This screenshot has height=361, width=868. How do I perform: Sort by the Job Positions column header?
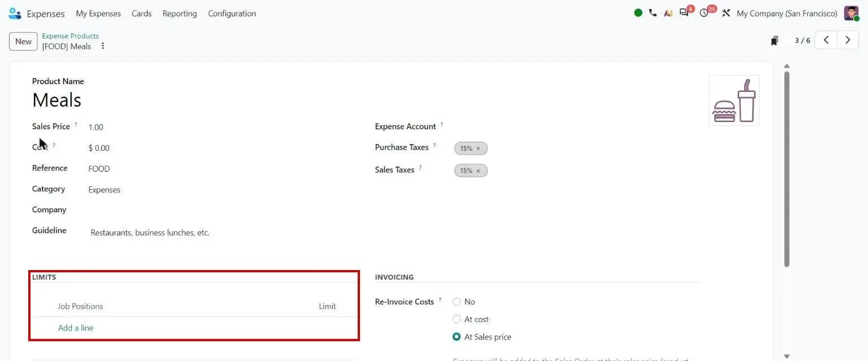[80, 306]
